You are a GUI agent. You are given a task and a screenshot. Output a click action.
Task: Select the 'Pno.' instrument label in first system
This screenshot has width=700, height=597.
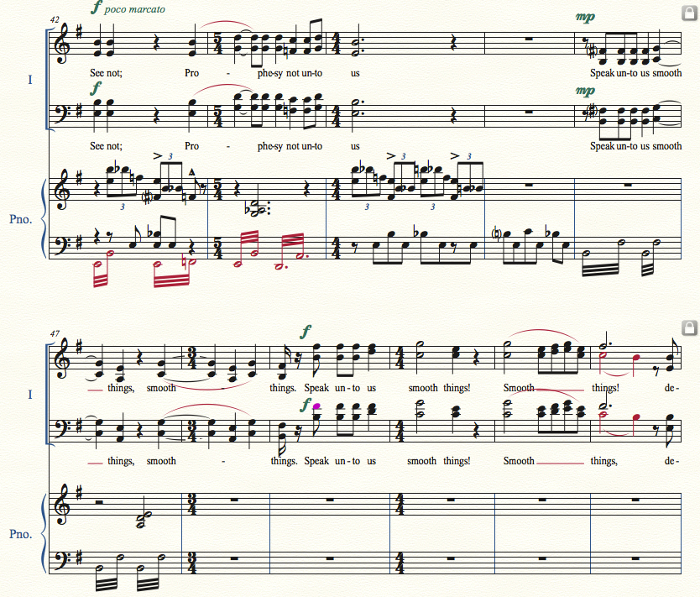(20, 219)
